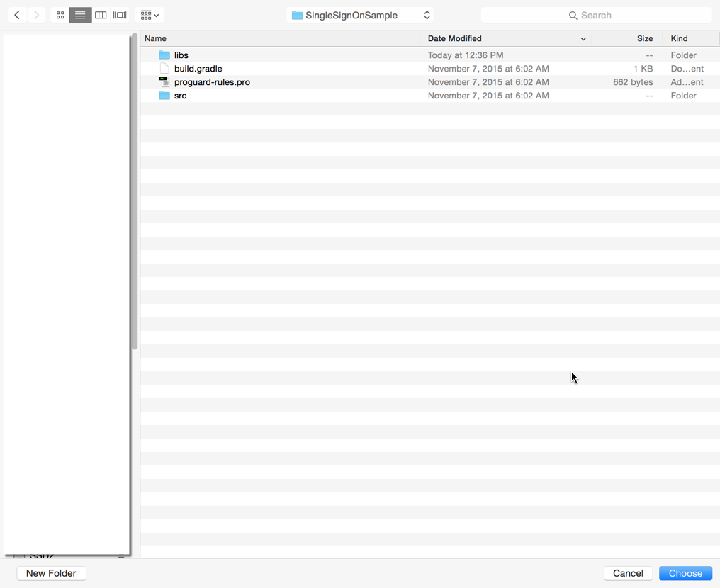Select proguard-rules.pro file name
The image size is (720, 588).
tap(212, 82)
